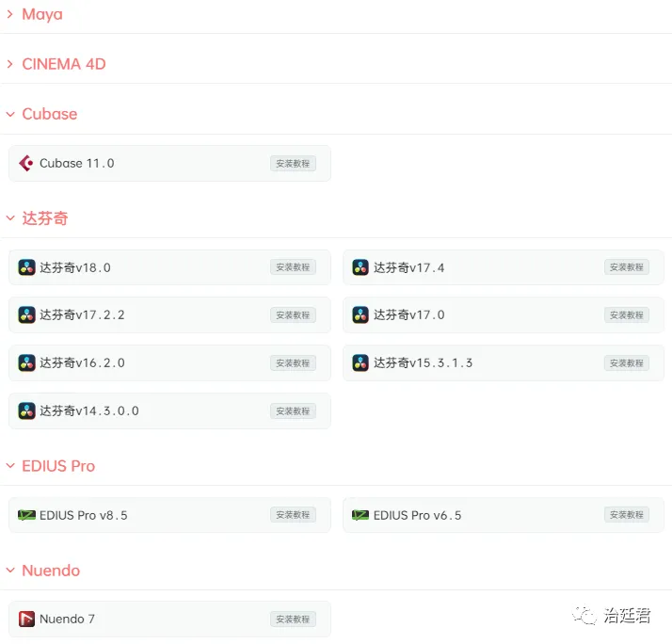Image resolution: width=672 pixels, height=644 pixels.
Task: Click the 达芬奇v18.0 app icon
Action: [x=26, y=267]
